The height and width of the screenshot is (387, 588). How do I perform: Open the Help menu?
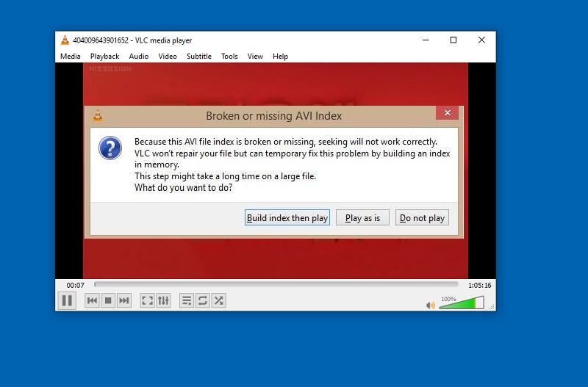pyautogui.click(x=280, y=57)
